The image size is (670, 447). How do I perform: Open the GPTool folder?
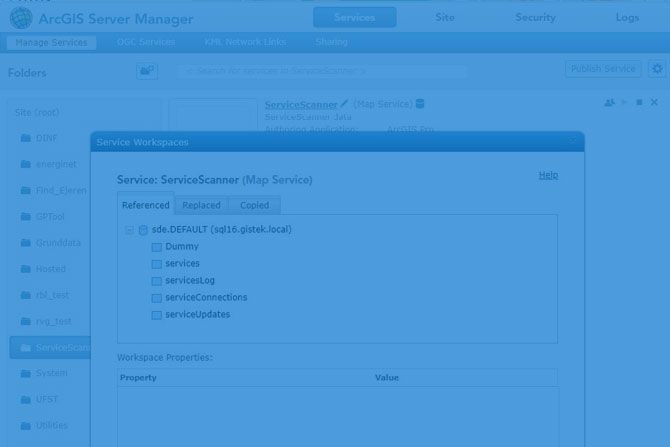[50, 217]
